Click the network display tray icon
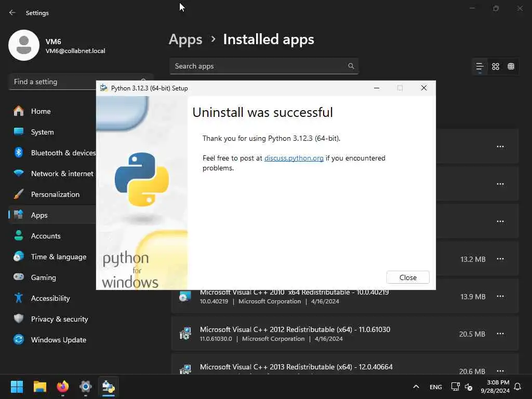 tap(455, 387)
